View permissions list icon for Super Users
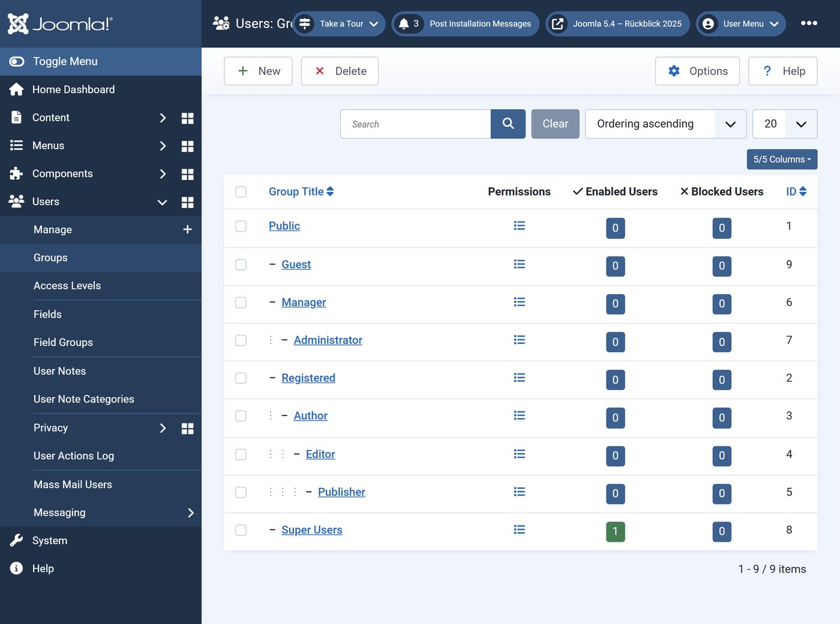The image size is (840, 624). (x=520, y=529)
